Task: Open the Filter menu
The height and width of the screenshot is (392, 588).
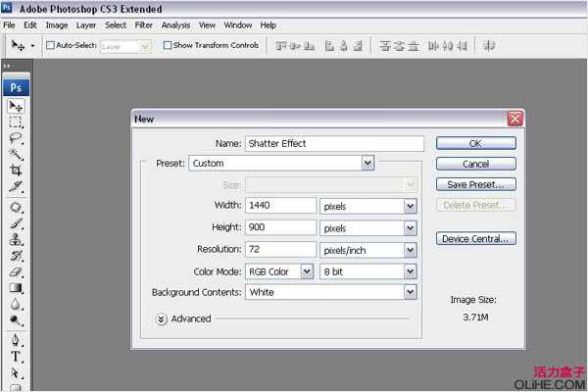Action: [x=144, y=24]
